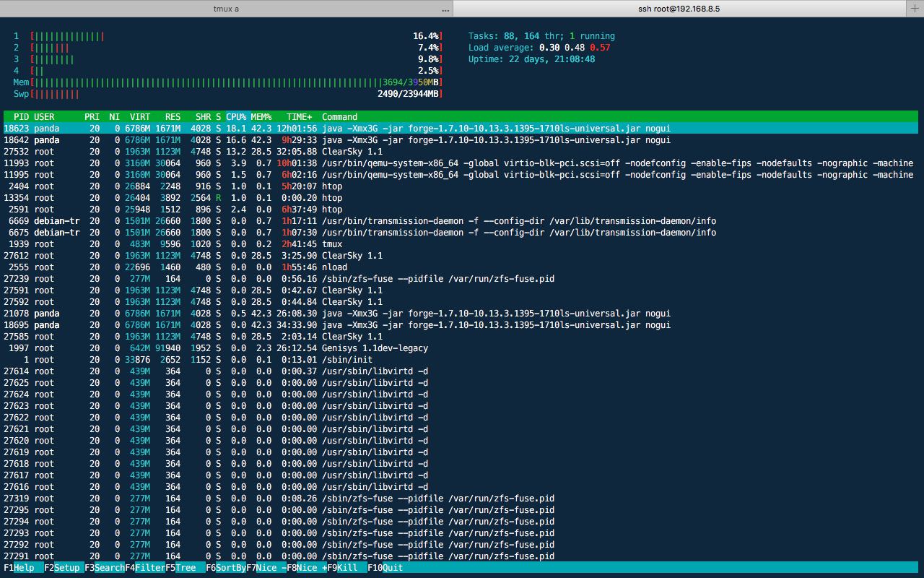Choose F4 Filter in the footer
924x578 pixels.
coord(145,568)
